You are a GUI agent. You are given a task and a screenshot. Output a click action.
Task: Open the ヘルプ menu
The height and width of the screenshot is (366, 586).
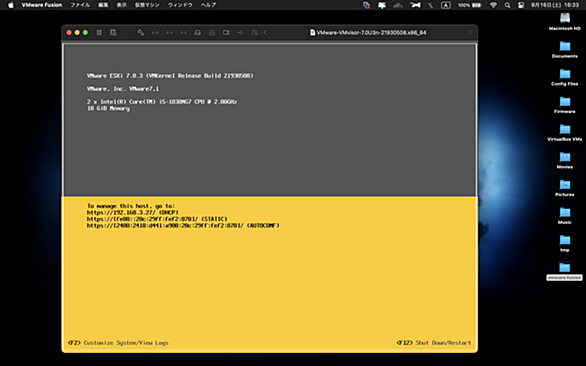(208, 5)
